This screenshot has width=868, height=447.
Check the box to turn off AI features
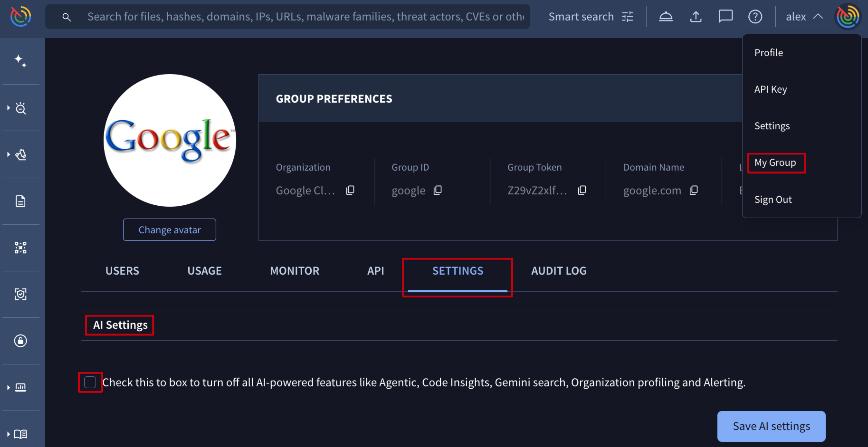(90, 382)
